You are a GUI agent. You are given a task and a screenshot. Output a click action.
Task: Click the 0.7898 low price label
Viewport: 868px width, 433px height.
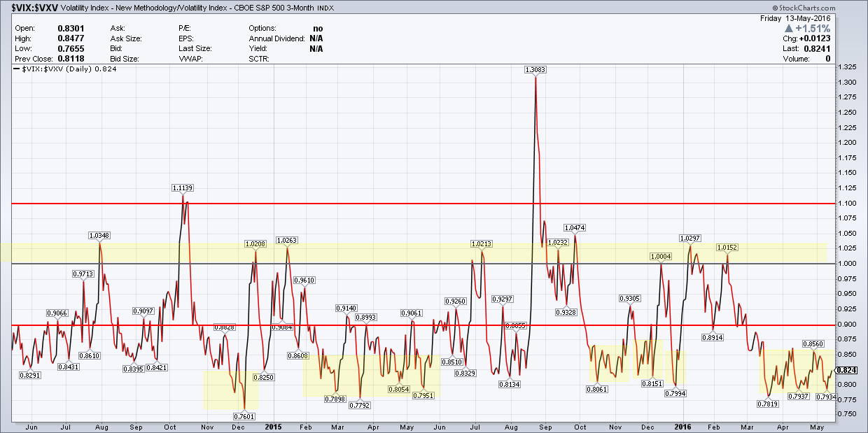[x=336, y=398]
